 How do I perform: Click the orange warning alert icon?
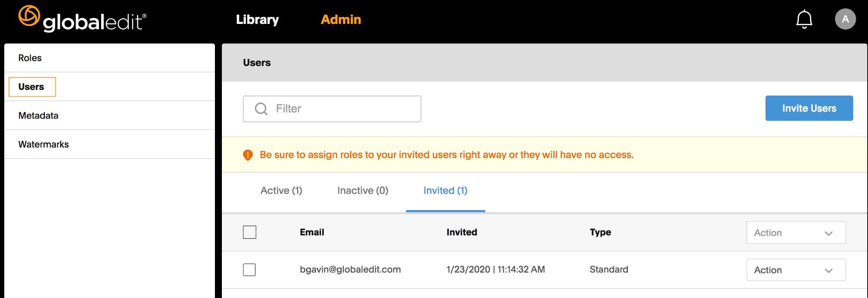pos(248,155)
